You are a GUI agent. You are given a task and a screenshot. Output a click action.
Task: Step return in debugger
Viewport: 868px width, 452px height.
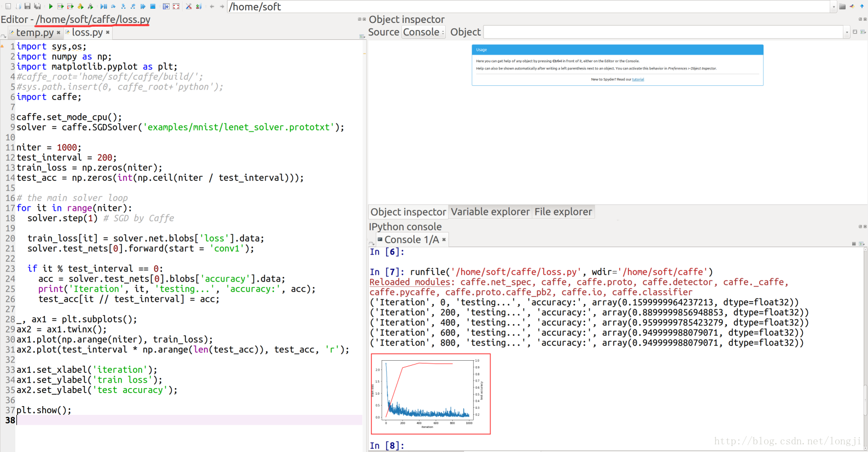coord(133,7)
